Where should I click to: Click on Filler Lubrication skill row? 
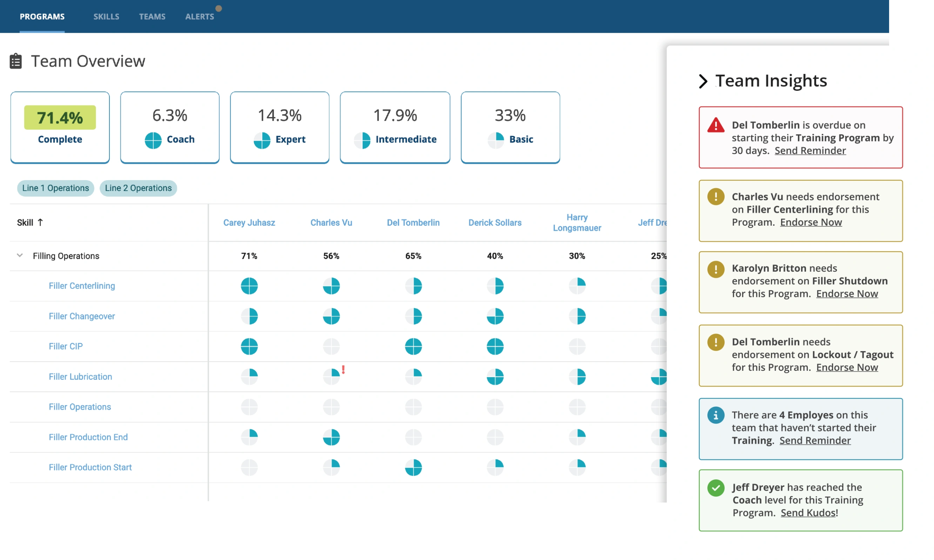point(80,376)
